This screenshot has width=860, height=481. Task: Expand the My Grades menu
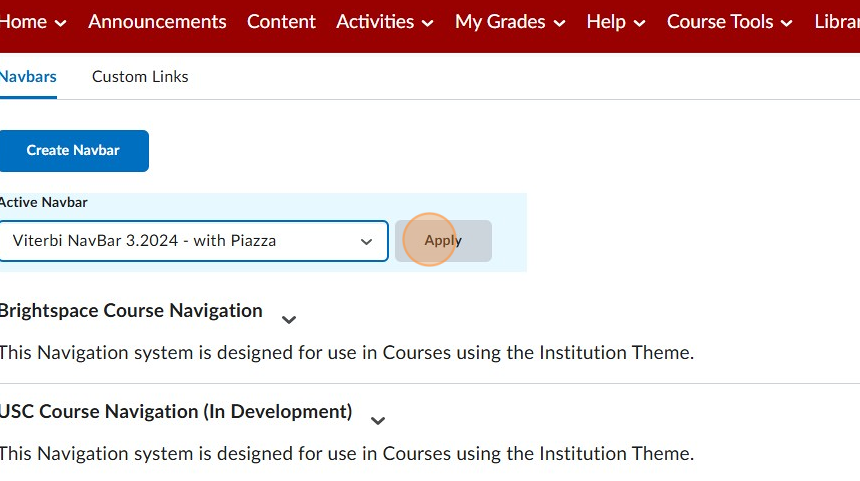coord(509,21)
